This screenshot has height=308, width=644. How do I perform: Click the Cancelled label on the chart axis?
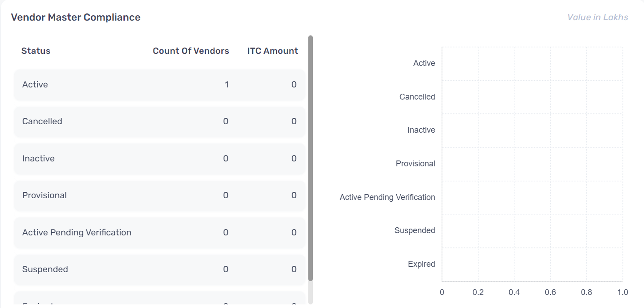[417, 97]
